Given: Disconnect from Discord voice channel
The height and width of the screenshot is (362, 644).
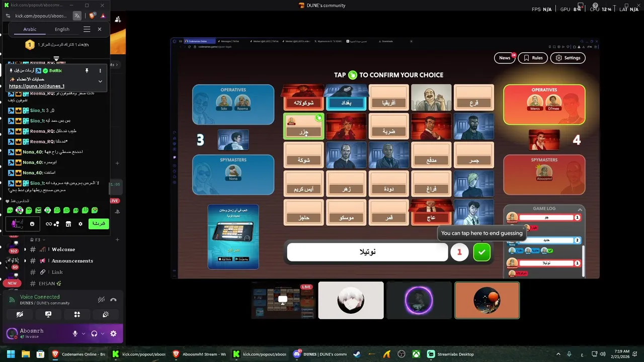Looking at the screenshot, I should click(113, 300).
